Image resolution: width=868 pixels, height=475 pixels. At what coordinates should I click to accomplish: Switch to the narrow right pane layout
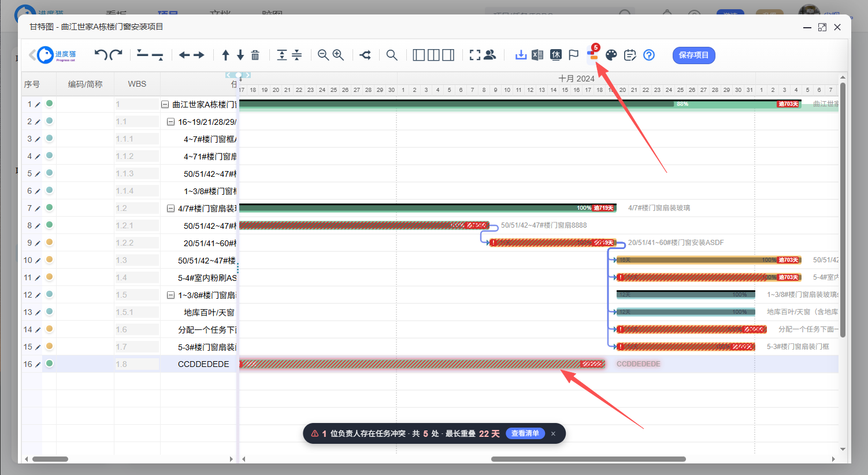(x=448, y=55)
